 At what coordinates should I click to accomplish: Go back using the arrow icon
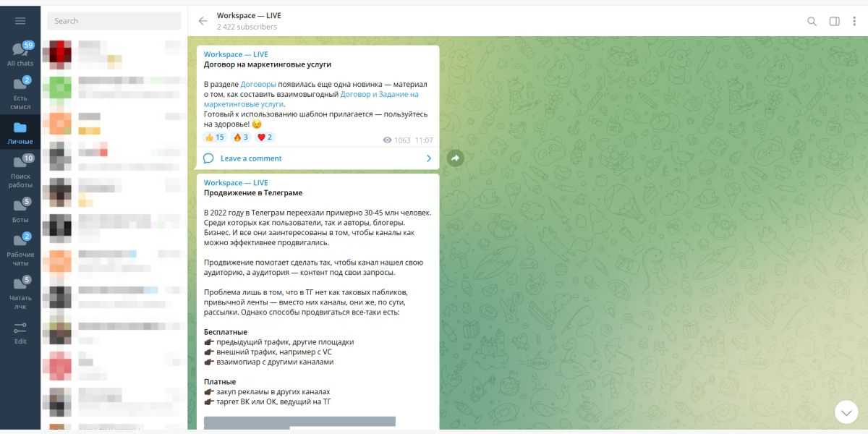(203, 21)
